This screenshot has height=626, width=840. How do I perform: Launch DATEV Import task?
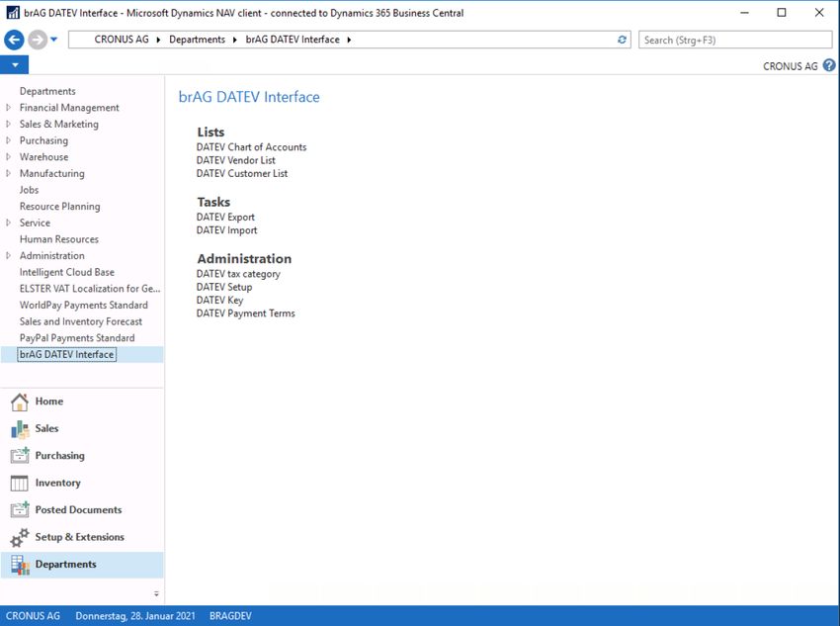pos(226,229)
